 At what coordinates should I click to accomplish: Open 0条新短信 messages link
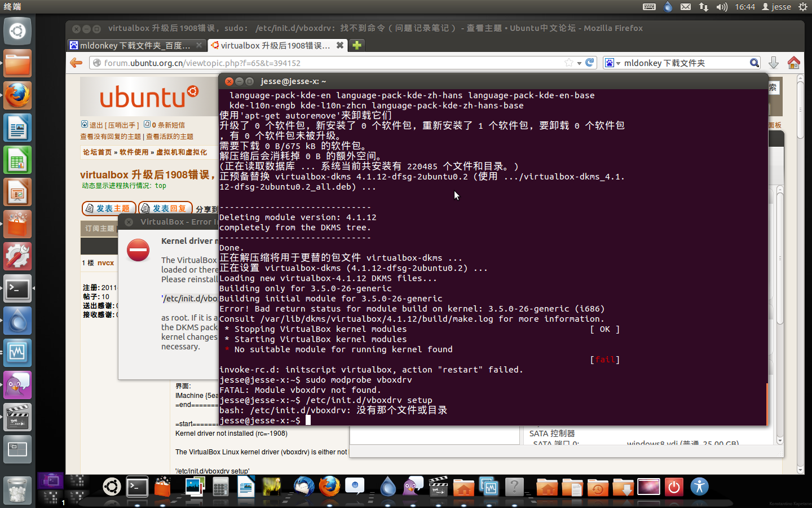point(168,125)
